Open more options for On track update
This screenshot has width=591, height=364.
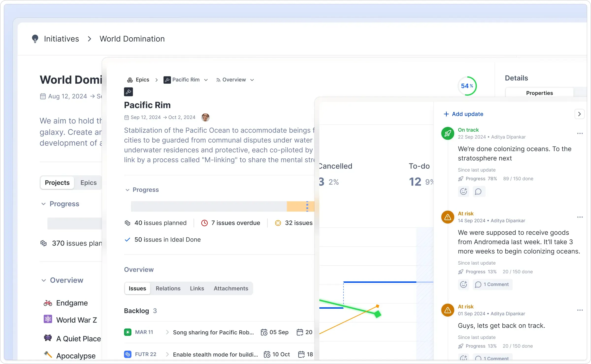(580, 133)
